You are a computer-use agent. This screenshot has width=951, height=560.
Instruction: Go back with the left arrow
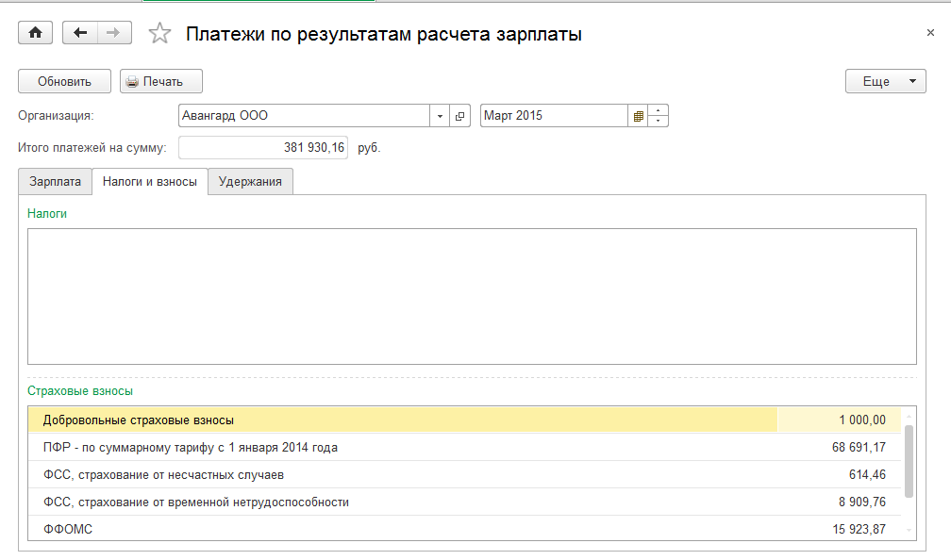point(79,33)
